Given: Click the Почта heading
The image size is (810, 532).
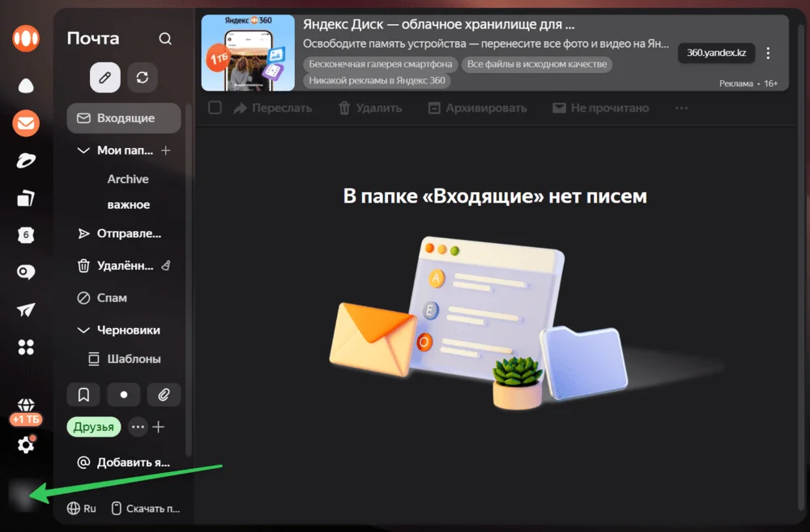Looking at the screenshot, I should tap(93, 38).
